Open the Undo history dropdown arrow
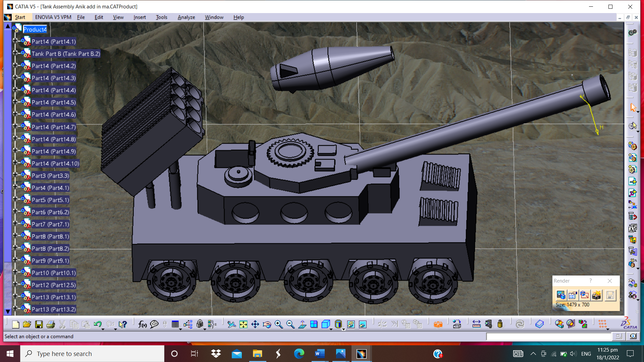The height and width of the screenshot is (362, 644). click(x=103, y=329)
